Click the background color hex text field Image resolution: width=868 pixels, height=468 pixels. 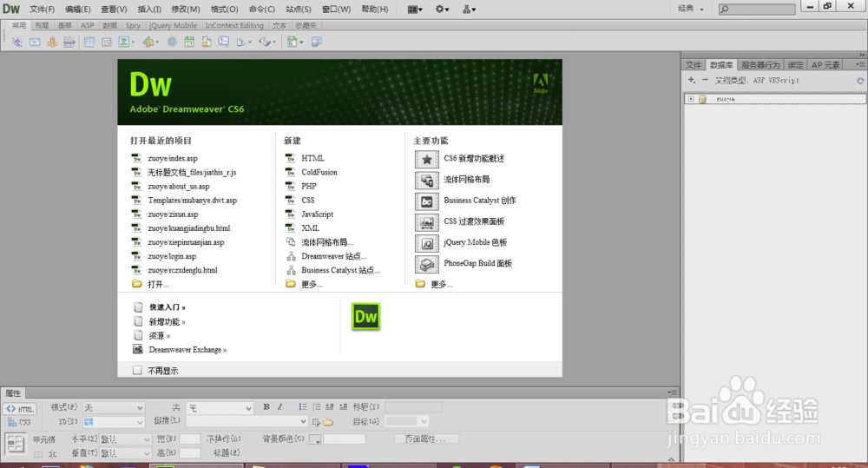pyautogui.click(x=345, y=439)
